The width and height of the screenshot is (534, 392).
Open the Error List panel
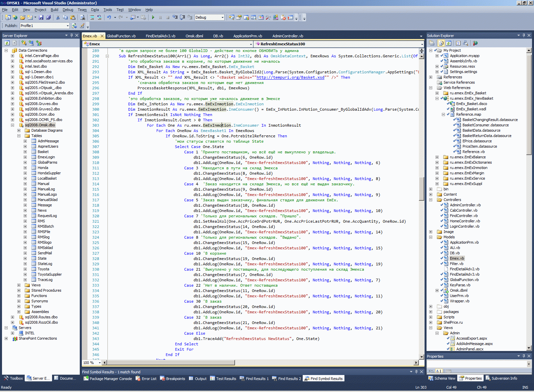click(x=146, y=379)
